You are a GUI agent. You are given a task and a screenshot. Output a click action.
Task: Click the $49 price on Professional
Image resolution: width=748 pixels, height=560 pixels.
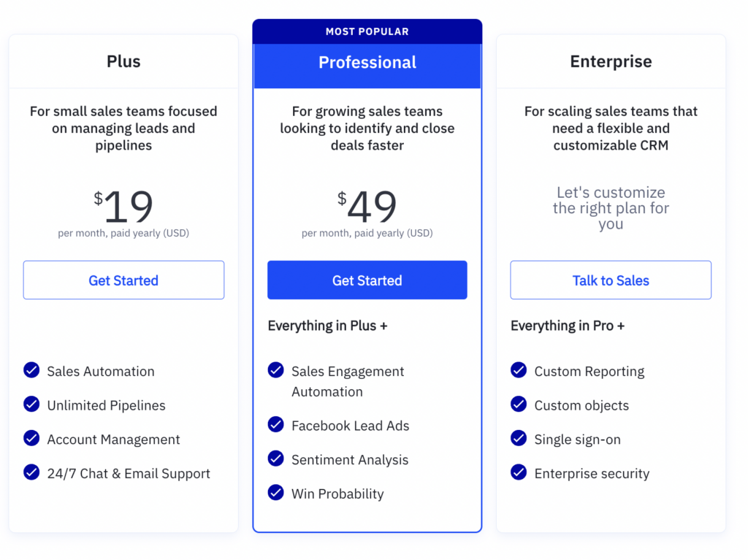tap(367, 206)
